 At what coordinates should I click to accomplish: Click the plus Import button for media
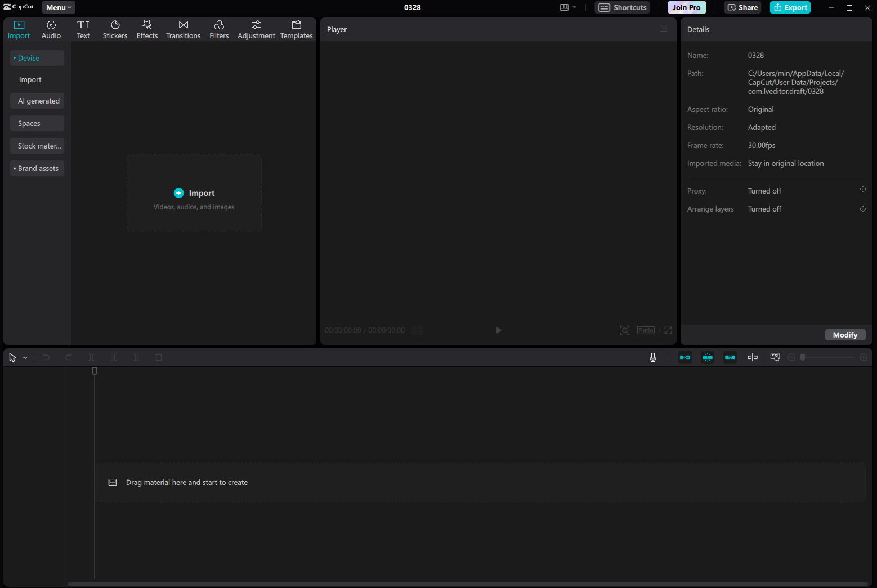194,193
